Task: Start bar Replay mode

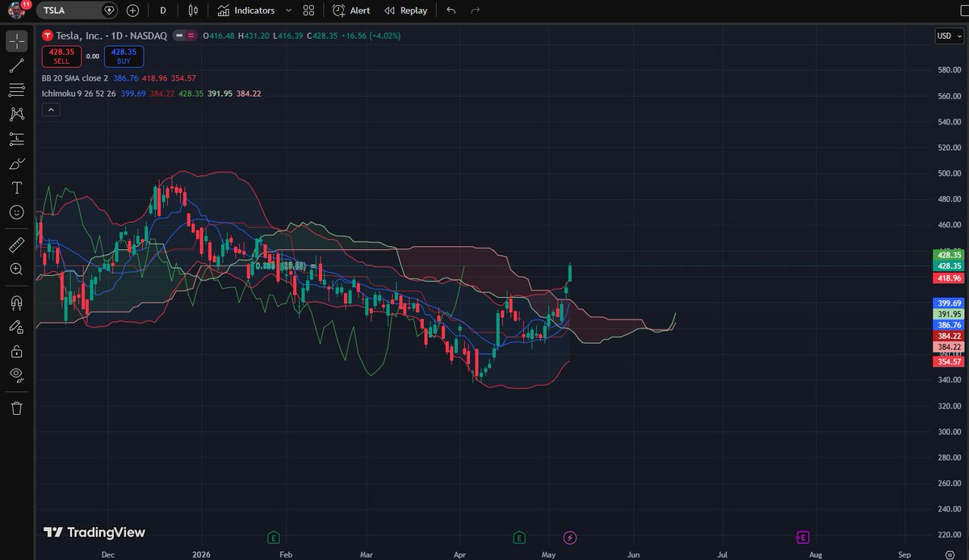Action: pos(405,10)
